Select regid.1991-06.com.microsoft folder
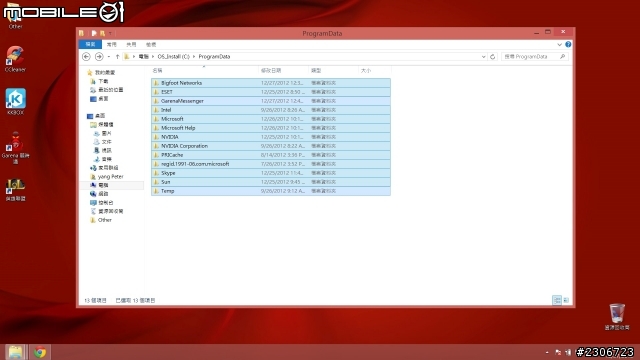Screen dimensions: 640x360 click(271, 164)
